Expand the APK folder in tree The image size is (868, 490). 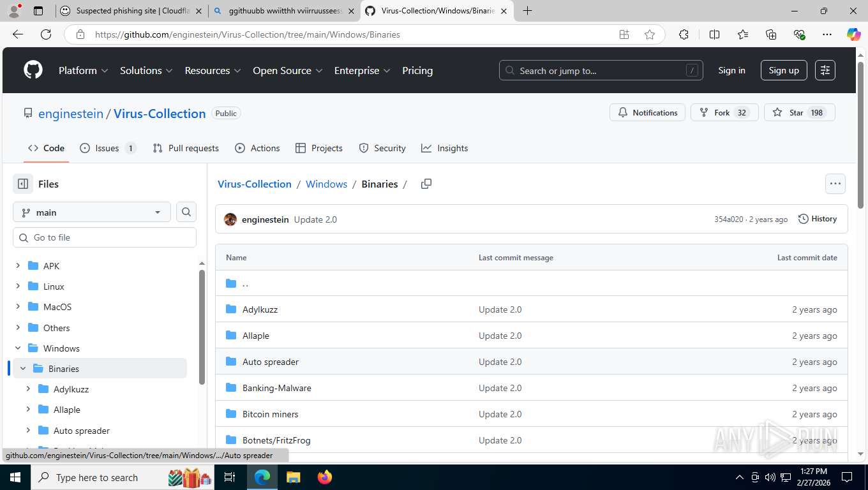pos(18,266)
